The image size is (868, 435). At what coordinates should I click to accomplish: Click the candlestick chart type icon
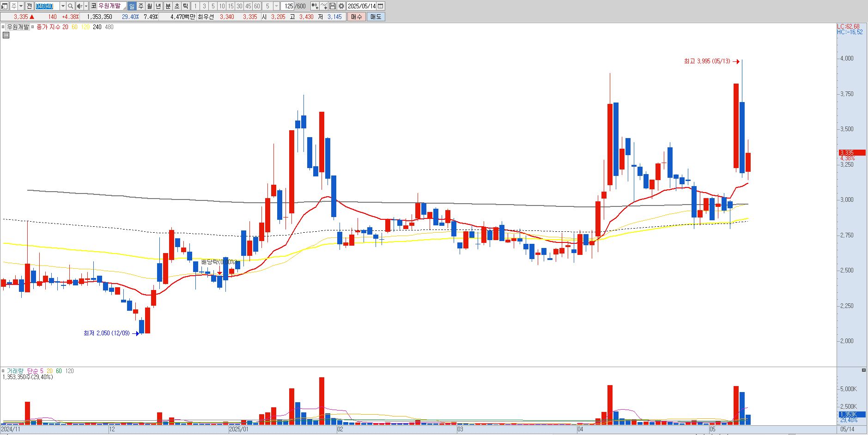click(315, 6)
